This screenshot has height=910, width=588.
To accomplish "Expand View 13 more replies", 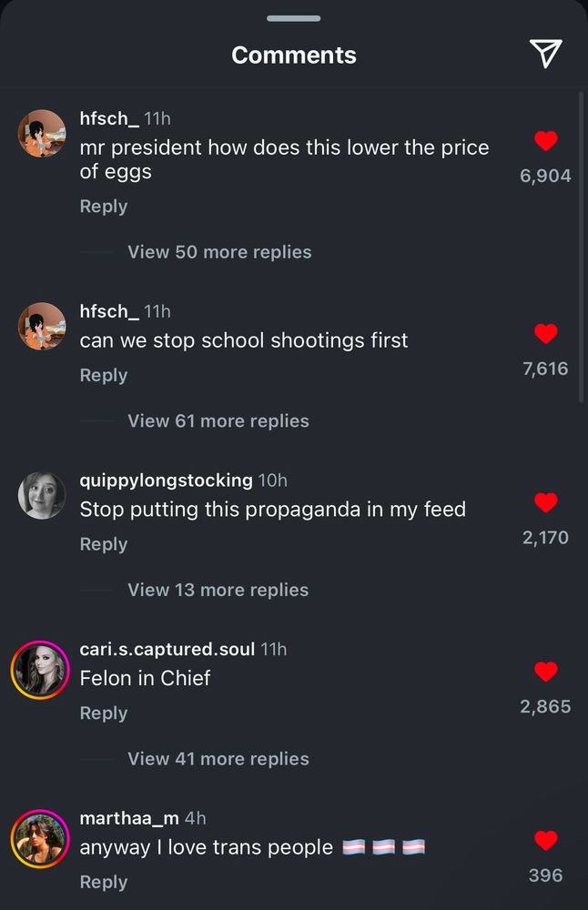I will pos(218,590).
